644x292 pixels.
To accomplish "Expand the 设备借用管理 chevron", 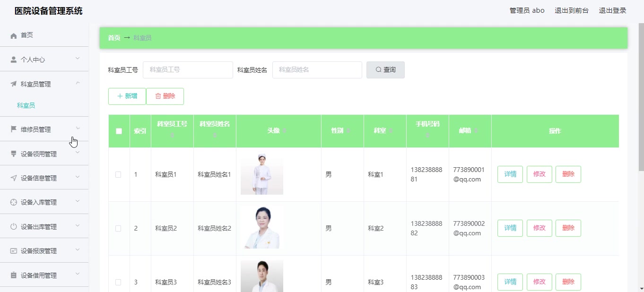I will point(78,275).
